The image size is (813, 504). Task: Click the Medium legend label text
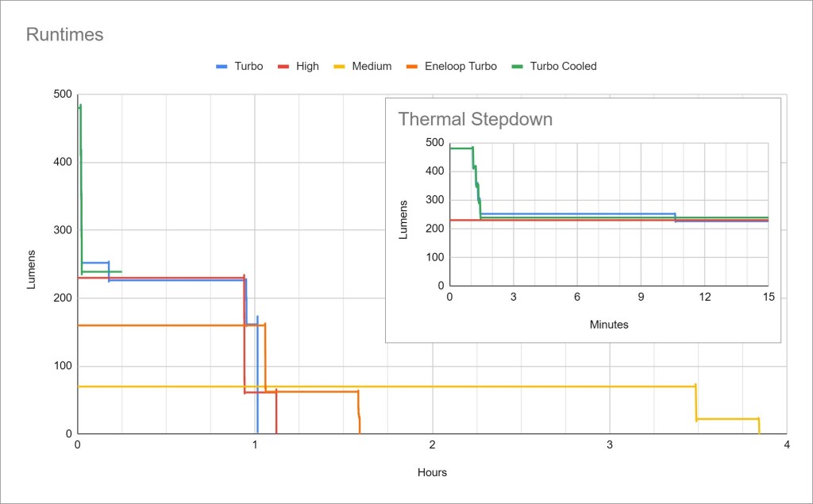pyautogui.click(x=372, y=67)
